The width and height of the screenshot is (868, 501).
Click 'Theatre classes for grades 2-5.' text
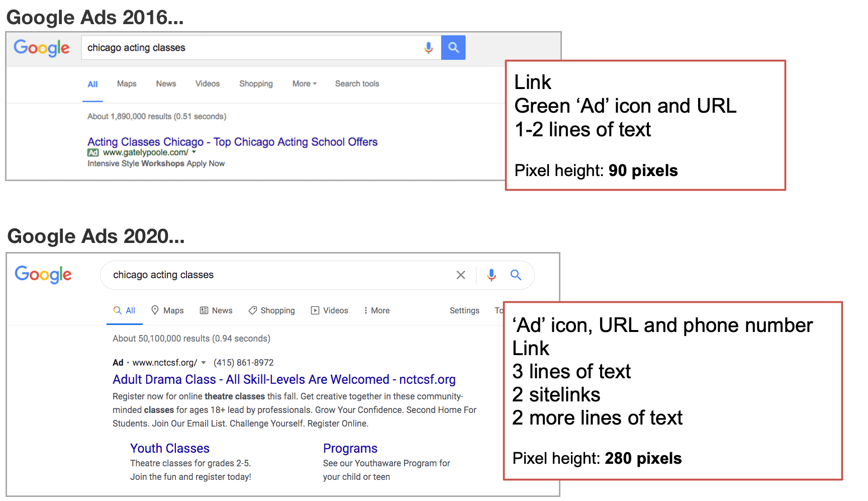pos(190,463)
